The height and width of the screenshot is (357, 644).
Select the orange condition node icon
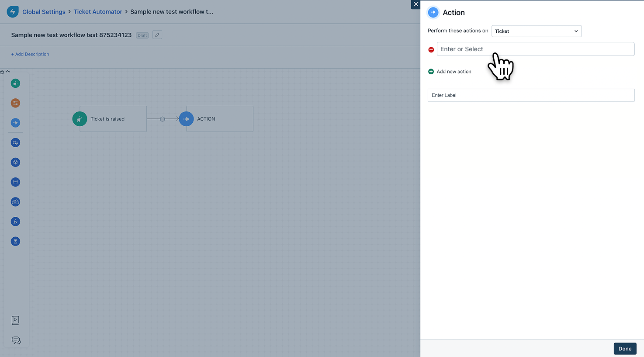coord(15,103)
